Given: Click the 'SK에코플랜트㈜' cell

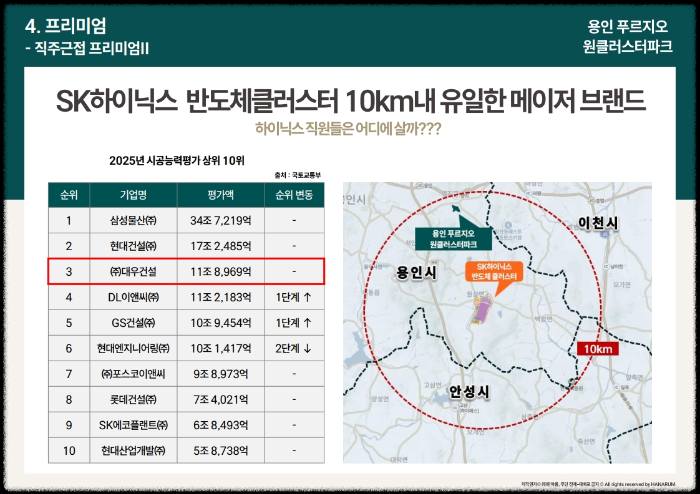Looking at the screenshot, I should [133, 425].
